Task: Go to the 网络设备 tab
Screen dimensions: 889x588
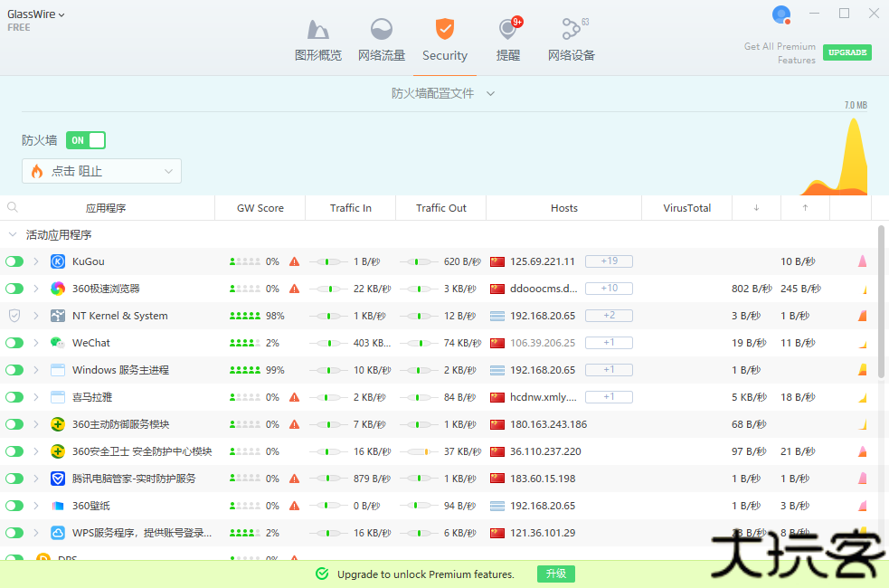Action: pyautogui.click(x=571, y=40)
